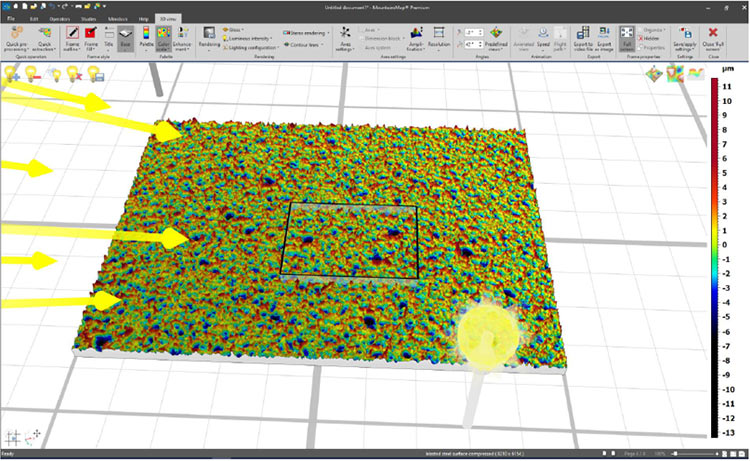Toggle the Base display button

126,38
